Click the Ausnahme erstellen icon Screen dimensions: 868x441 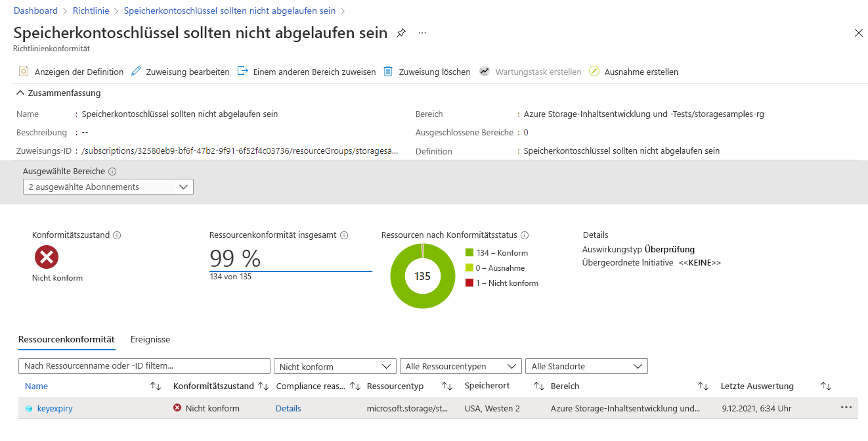coord(594,71)
